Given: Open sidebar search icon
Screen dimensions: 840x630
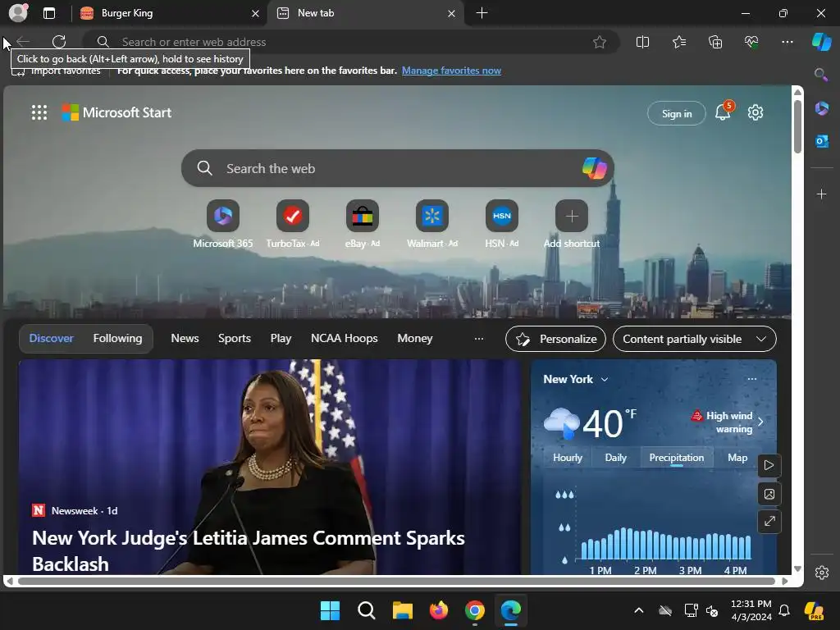Looking at the screenshot, I should tap(820, 75).
